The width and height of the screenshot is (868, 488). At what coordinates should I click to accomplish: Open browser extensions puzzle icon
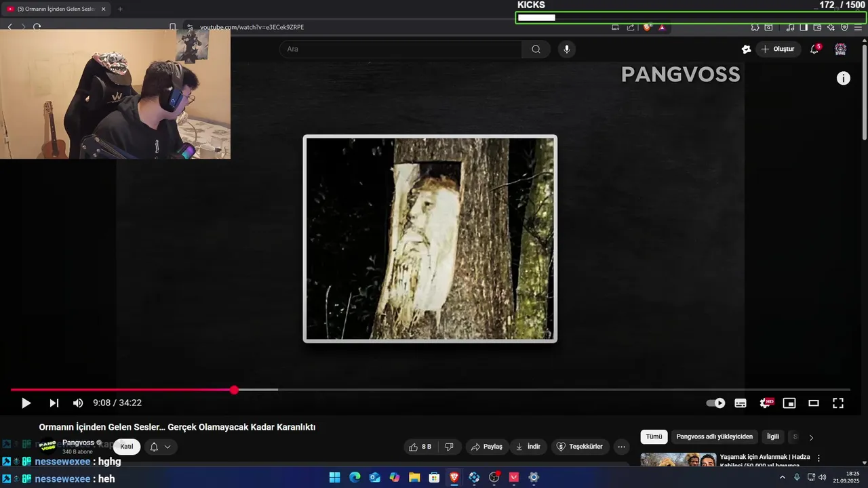(x=755, y=27)
